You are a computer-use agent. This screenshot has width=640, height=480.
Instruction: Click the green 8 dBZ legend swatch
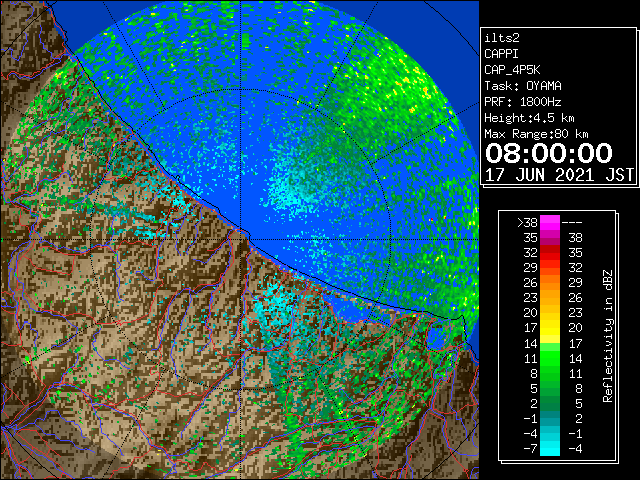point(550,373)
